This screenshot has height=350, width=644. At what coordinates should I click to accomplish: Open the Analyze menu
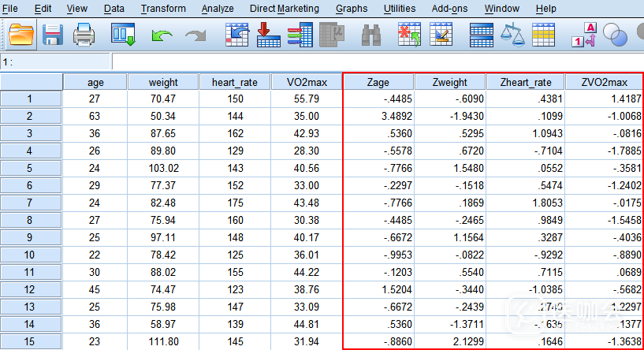pos(217,9)
